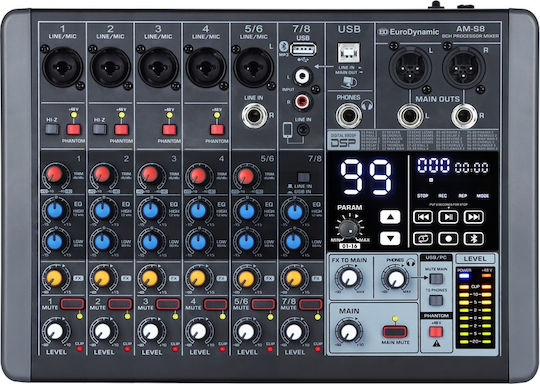Toggle the HI-Z switch on channel 1

52,129
